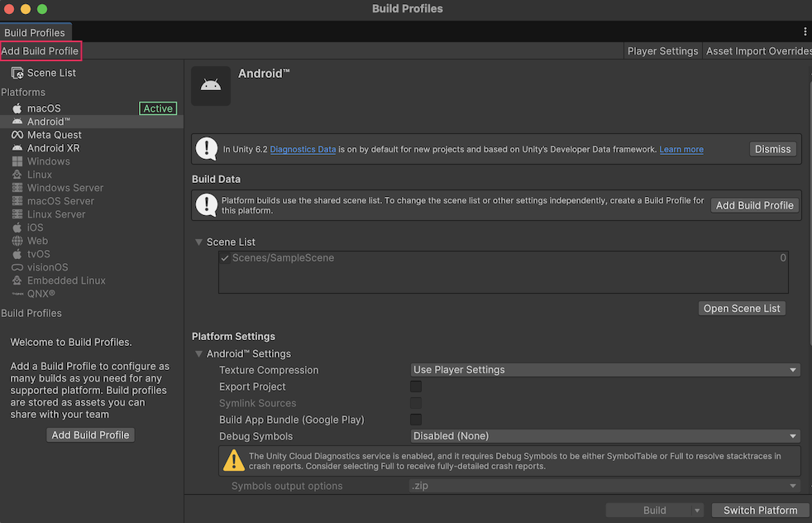
Task: Toggle the SampleScene checkmark in Scene List
Action: click(x=225, y=258)
